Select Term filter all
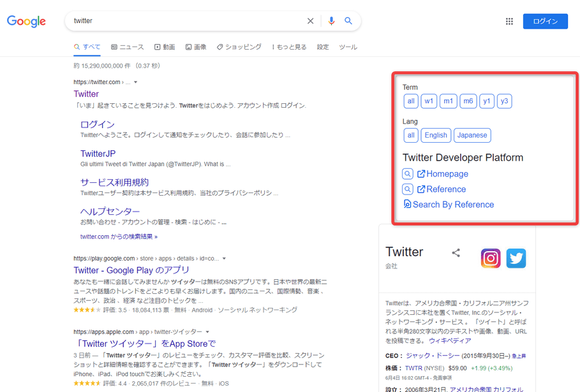 [x=411, y=101]
